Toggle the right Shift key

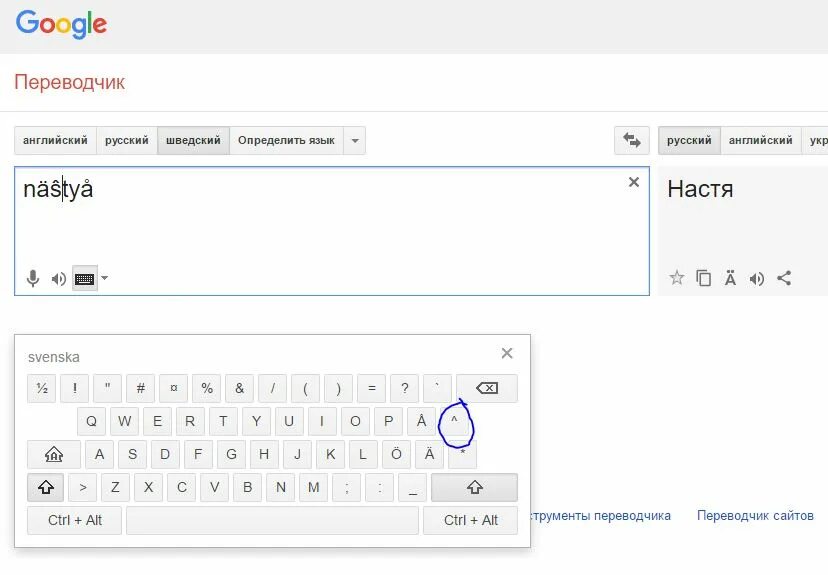[x=474, y=487]
